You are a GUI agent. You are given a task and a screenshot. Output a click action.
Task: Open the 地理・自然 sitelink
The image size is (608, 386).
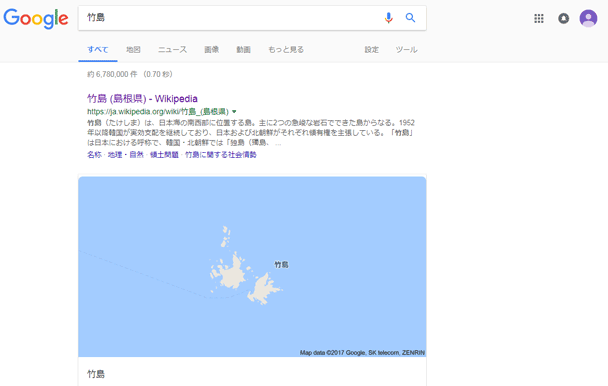pyautogui.click(x=126, y=155)
